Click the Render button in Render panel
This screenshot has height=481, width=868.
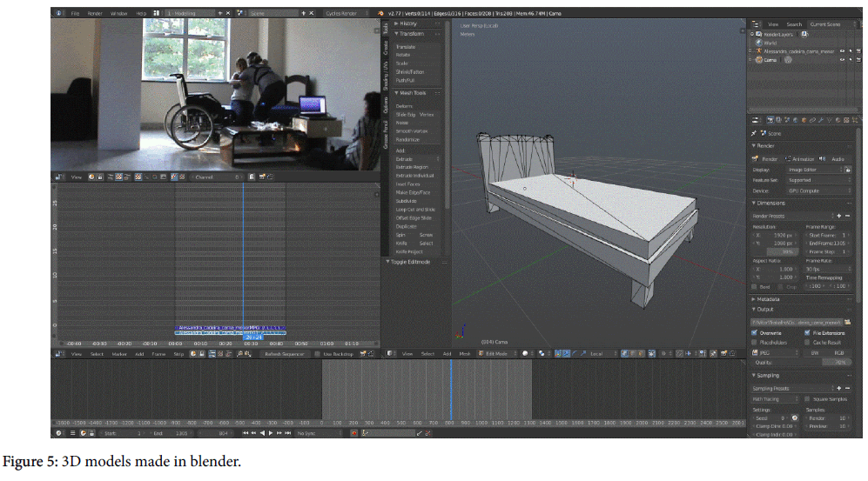coord(766,159)
